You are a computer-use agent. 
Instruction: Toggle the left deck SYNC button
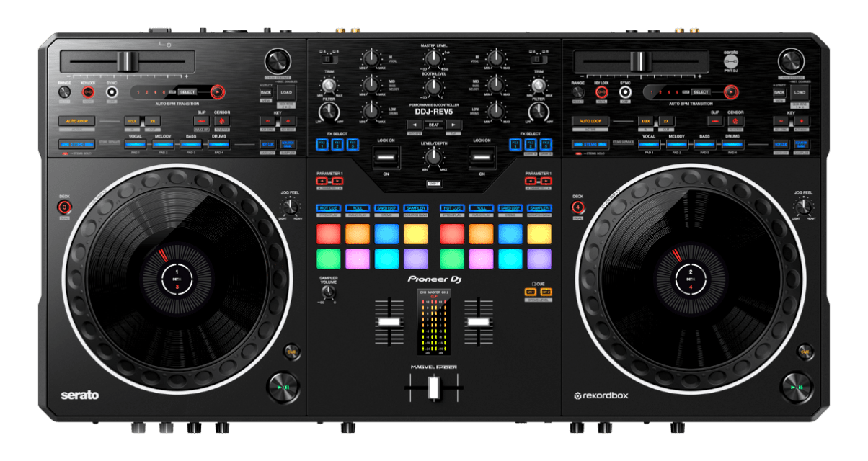tap(112, 92)
